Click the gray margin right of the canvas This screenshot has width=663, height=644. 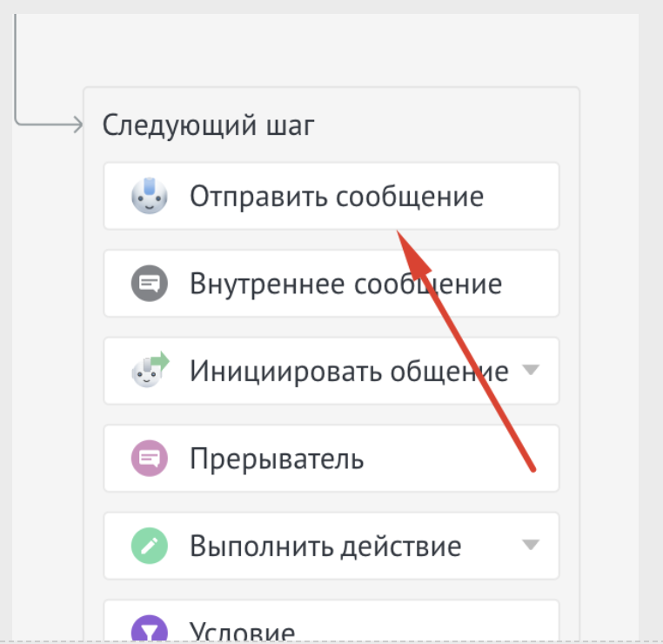pyautogui.click(x=651, y=322)
